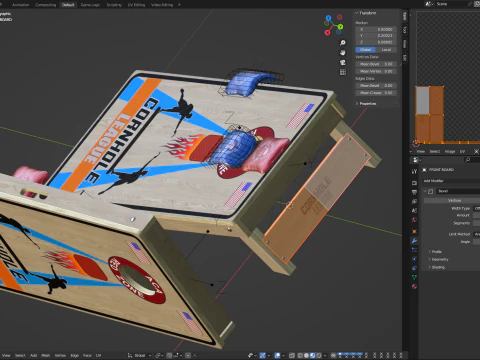Viewport: 480px width, 360px height.
Task: Open Particles properties tab icon
Action: (414, 250)
